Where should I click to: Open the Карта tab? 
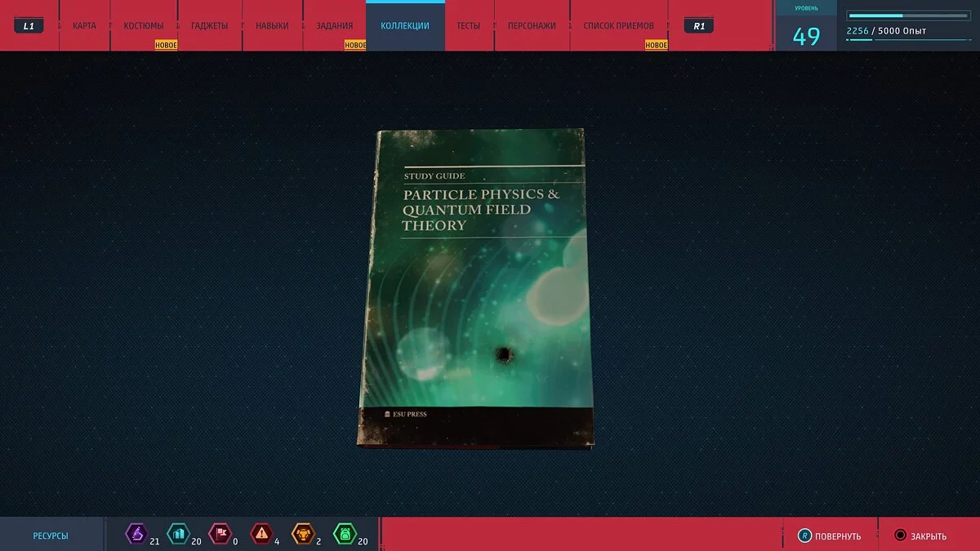tap(84, 26)
